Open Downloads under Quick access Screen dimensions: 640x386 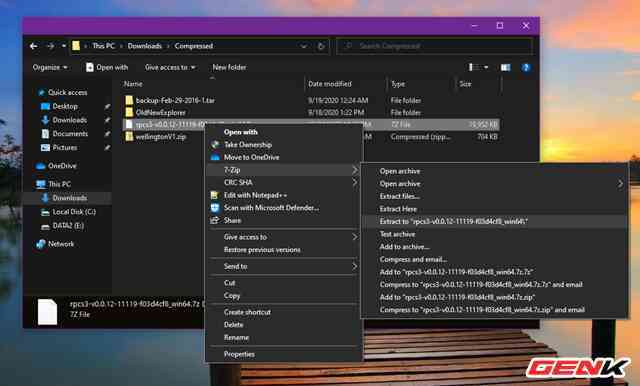click(x=70, y=120)
